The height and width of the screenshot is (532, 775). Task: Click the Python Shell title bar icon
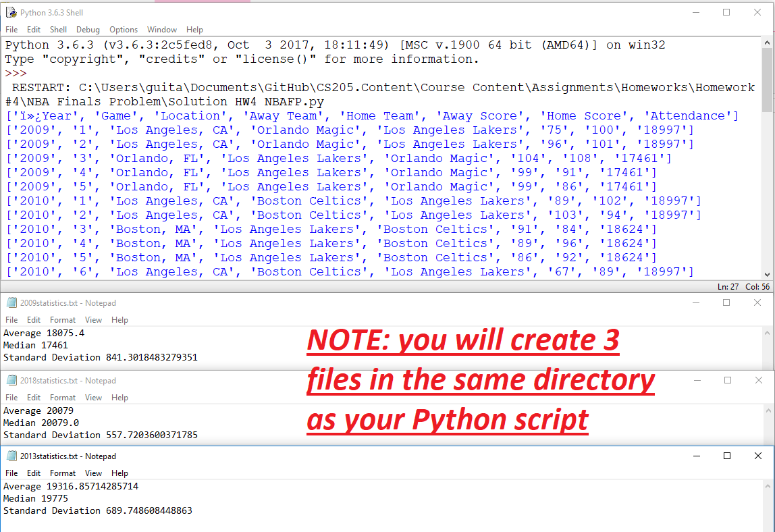point(11,12)
